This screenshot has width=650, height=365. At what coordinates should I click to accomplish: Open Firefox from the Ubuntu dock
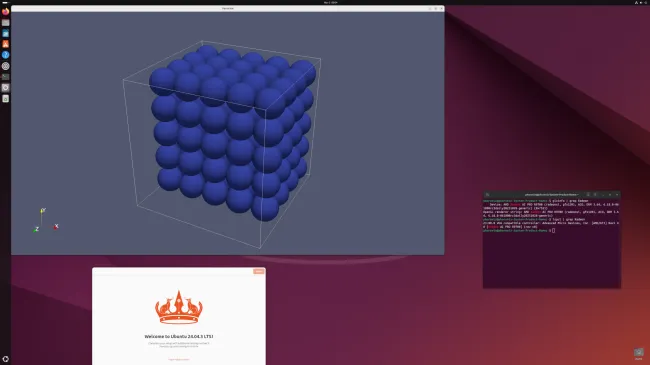pyautogui.click(x=5, y=12)
